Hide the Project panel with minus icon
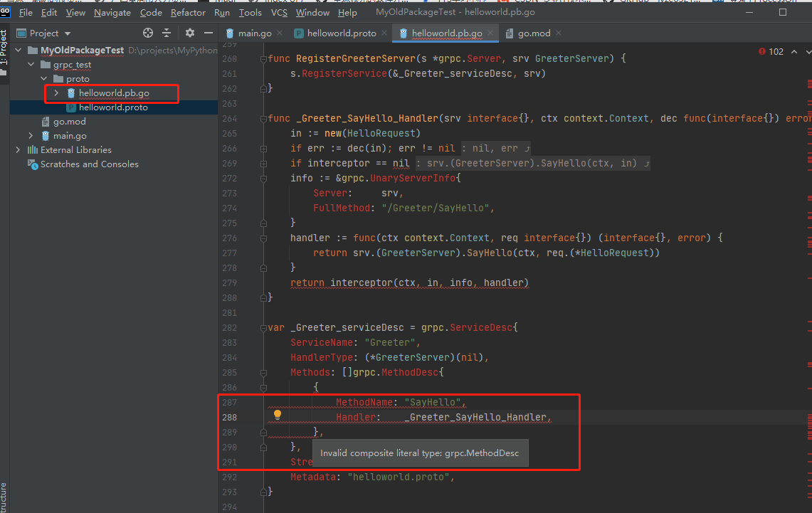 209,33
